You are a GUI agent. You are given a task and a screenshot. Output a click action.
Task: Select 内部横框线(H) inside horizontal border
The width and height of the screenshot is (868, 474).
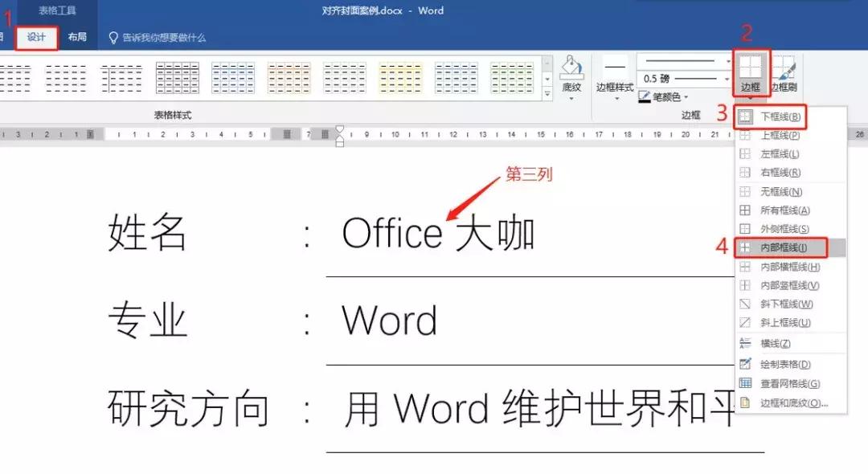click(791, 268)
